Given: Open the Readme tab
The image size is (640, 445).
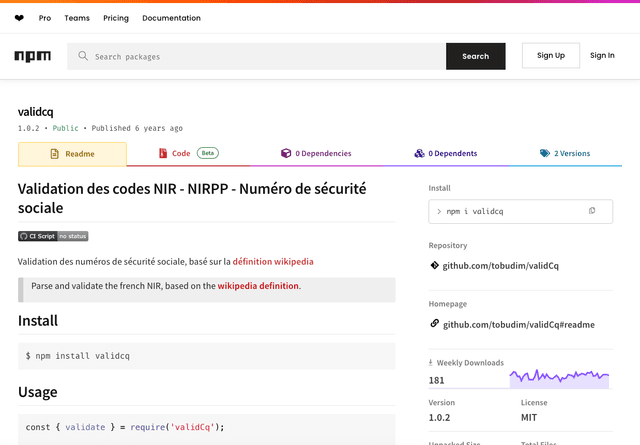Looking at the screenshot, I should (72, 154).
